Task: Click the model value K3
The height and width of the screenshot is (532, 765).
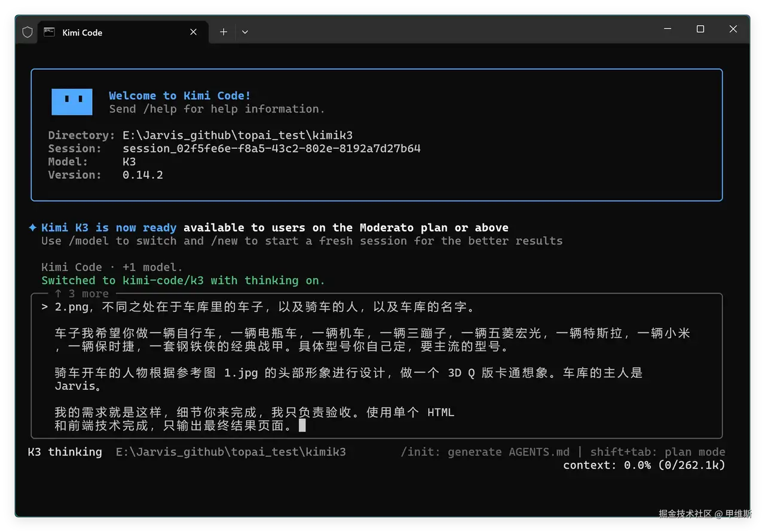Action: point(129,161)
